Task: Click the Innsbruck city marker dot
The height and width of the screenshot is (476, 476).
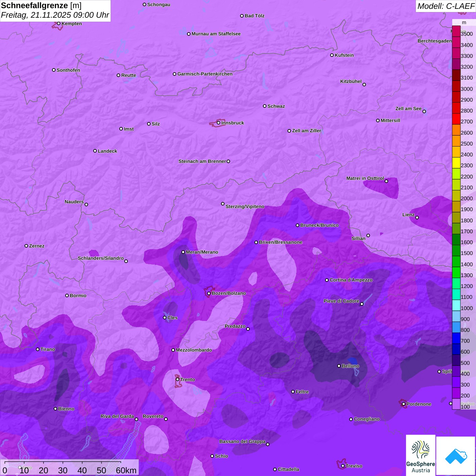Action: click(x=218, y=123)
